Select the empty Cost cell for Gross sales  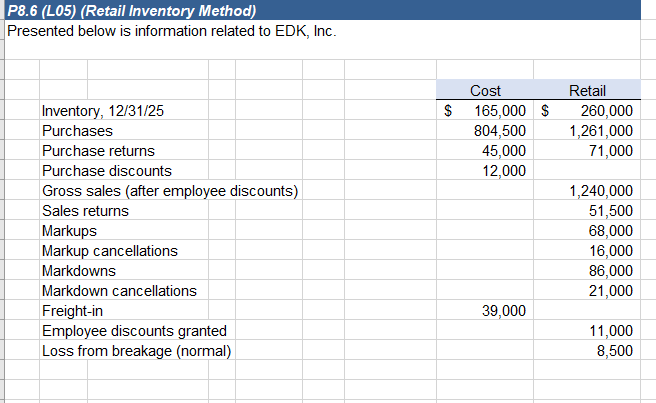pos(485,191)
